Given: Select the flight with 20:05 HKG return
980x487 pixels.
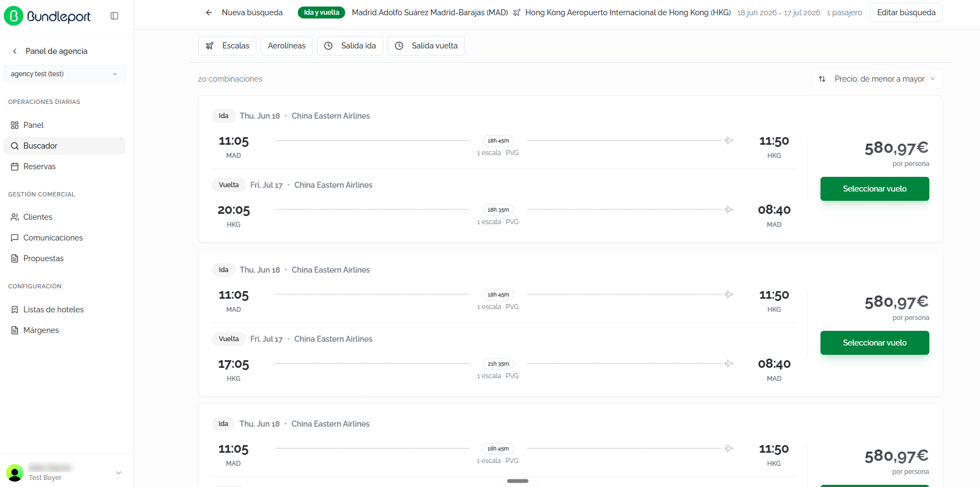Looking at the screenshot, I should 874,189.
